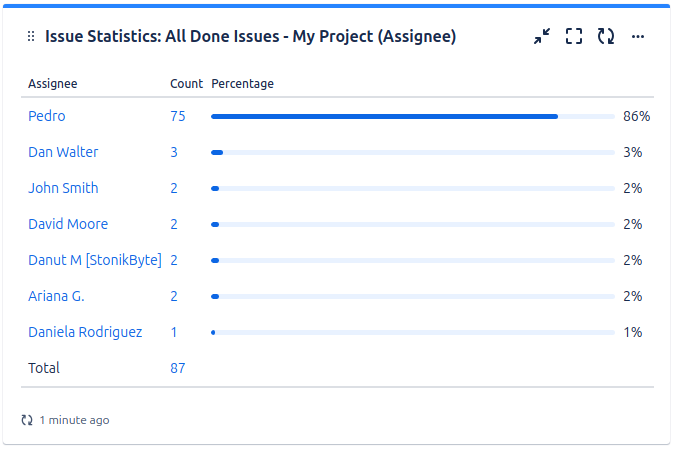
Task: Open assignee Pedro link
Action: 46,116
